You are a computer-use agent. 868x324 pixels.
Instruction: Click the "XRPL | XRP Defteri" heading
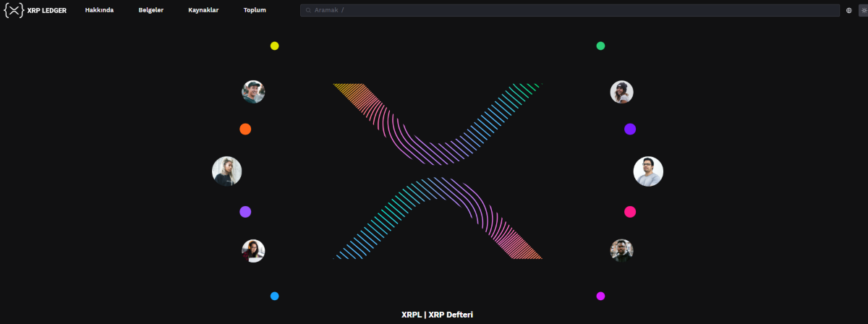tap(437, 315)
